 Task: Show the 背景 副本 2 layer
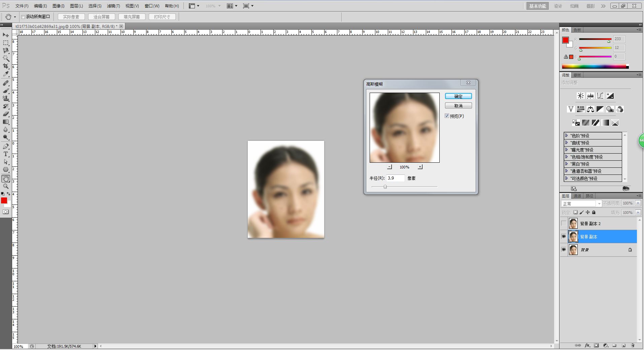click(564, 223)
